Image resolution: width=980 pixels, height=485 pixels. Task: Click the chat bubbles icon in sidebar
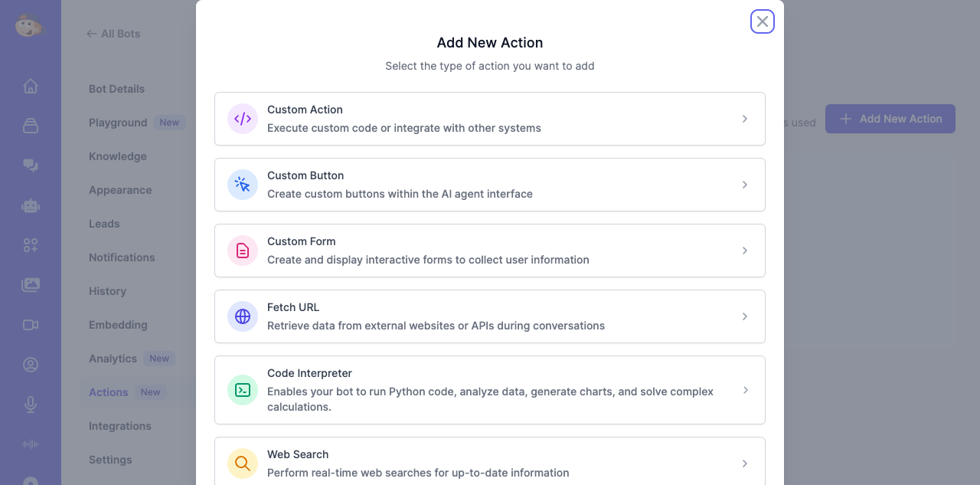click(31, 165)
